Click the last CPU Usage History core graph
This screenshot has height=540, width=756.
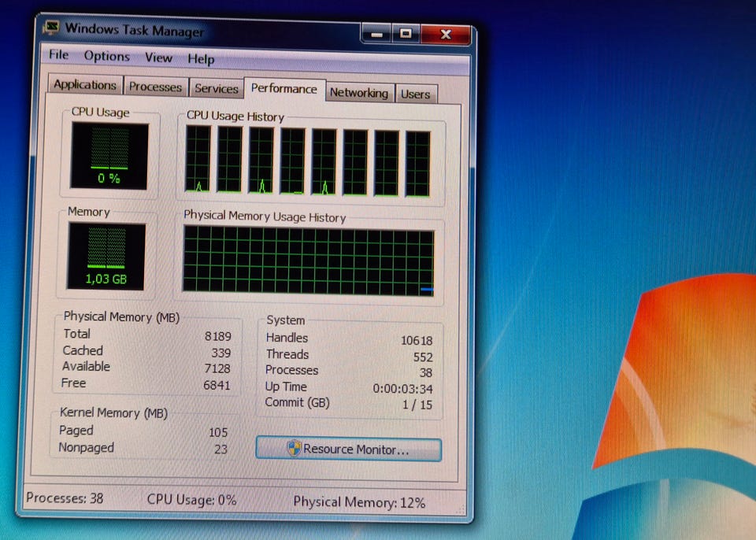[x=417, y=164]
